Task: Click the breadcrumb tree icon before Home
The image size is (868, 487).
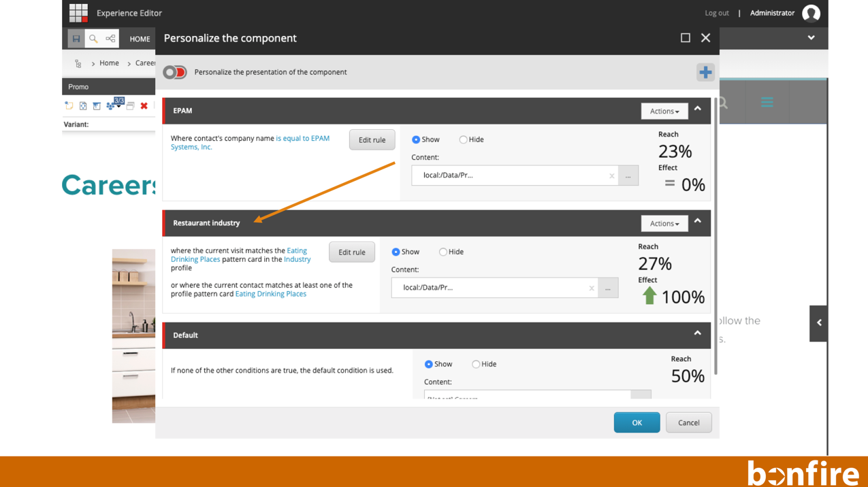Action: coord(78,64)
